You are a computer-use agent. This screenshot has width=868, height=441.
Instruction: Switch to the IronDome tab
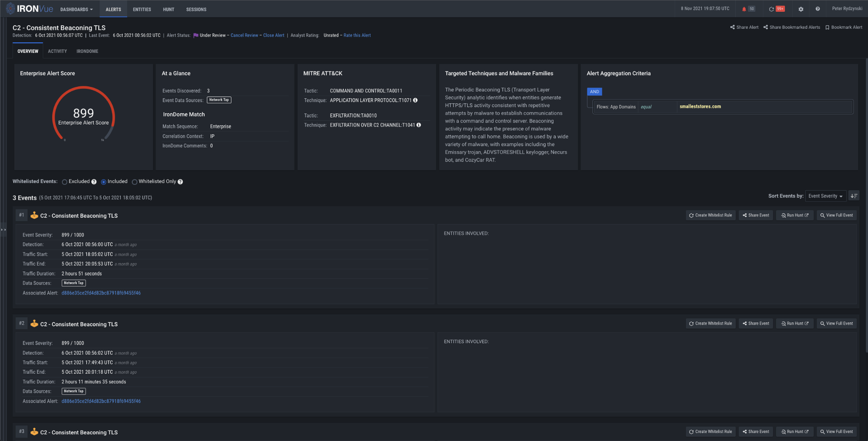tap(87, 51)
